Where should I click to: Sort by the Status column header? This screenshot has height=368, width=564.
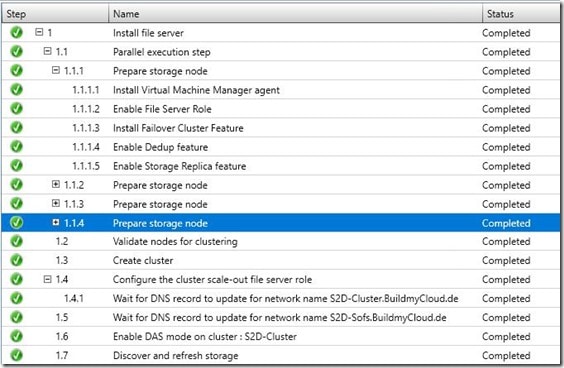pyautogui.click(x=521, y=14)
